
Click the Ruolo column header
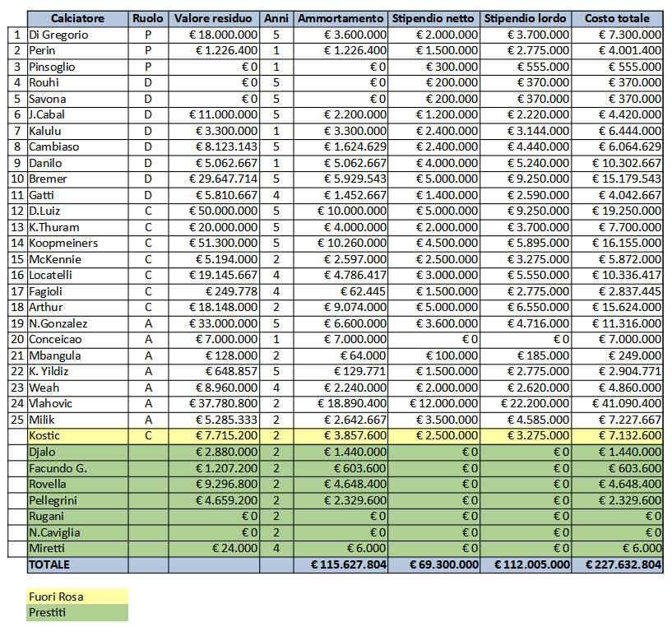pyautogui.click(x=148, y=18)
